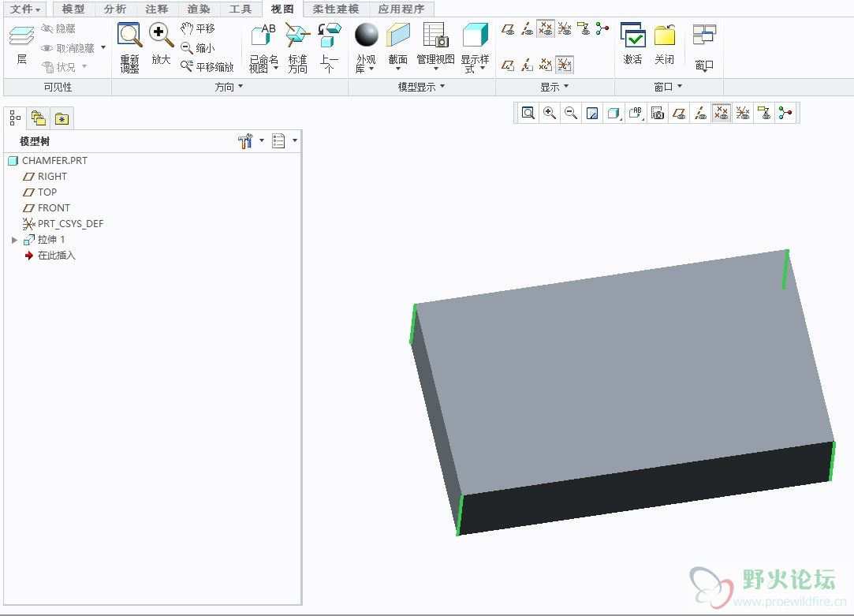Toggle plane display in the ribbon's top row
The image size is (854, 616).
point(508,29)
